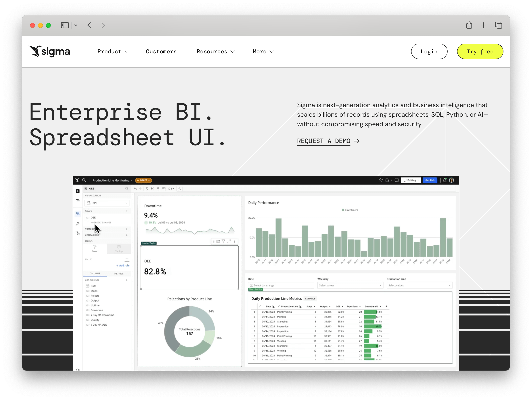Select the KPI element properties sidebar icon
Viewport: 532px width, 400px height.
(78, 214)
